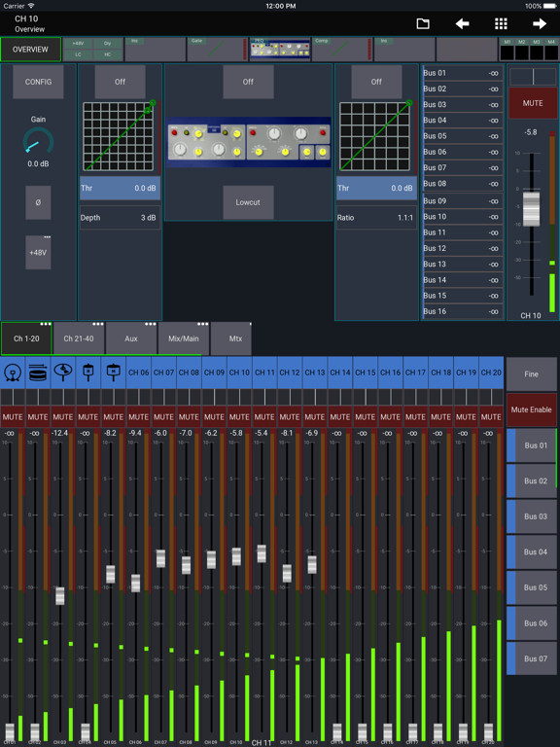560x747 pixels.
Task: Toggle the gate Off button
Action: tap(120, 82)
